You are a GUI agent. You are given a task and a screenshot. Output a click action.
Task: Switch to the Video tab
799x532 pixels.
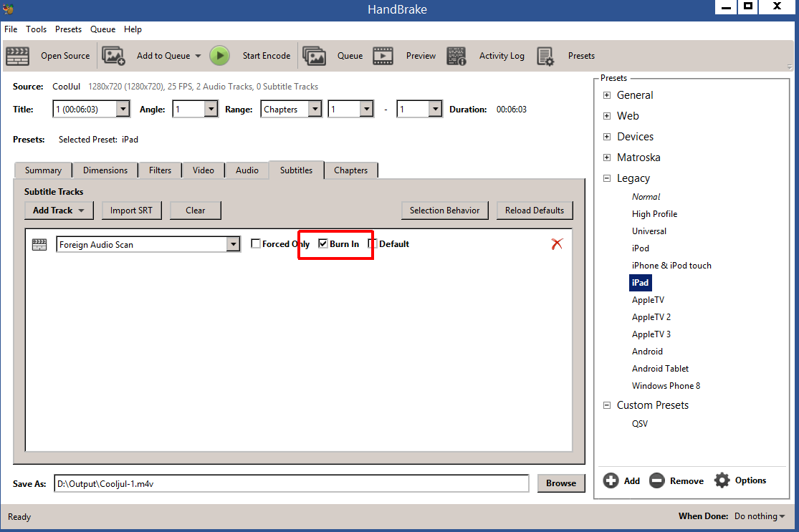point(204,170)
